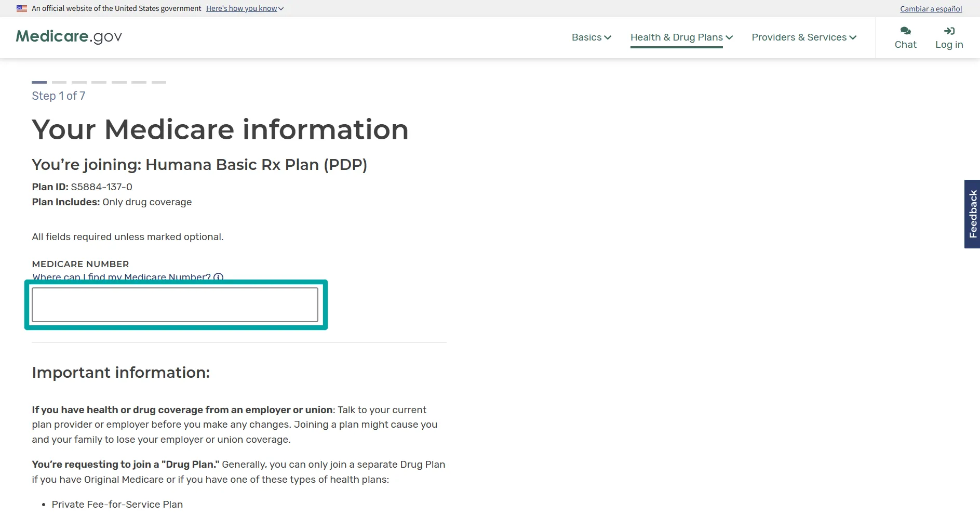Click the "MEDICARE NUMBER" field label
Image resolution: width=980 pixels, height=515 pixels.
coord(80,264)
